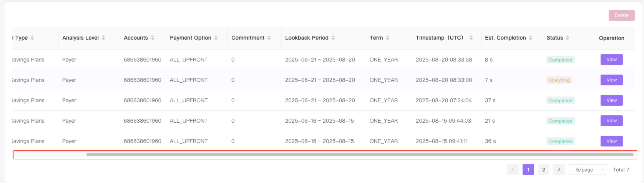644x183 pixels.
Task: Select page 1 in pagination
Action: pyautogui.click(x=528, y=170)
